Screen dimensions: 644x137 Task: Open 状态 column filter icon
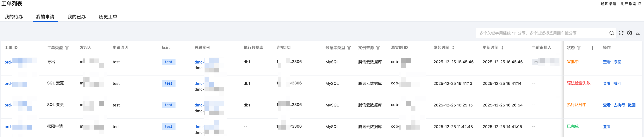coord(579,48)
